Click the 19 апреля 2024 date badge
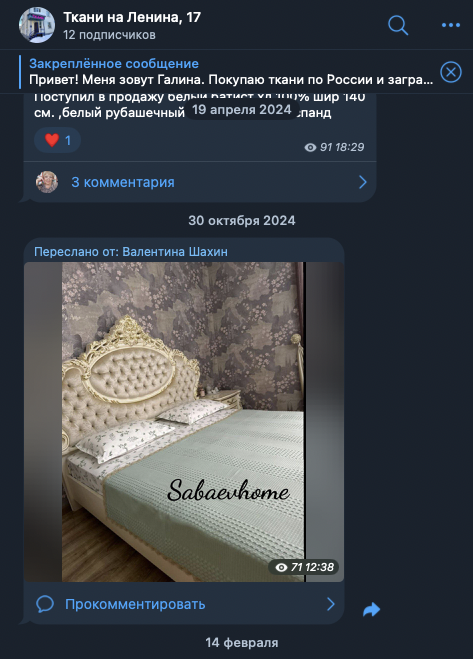 click(242, 110)
